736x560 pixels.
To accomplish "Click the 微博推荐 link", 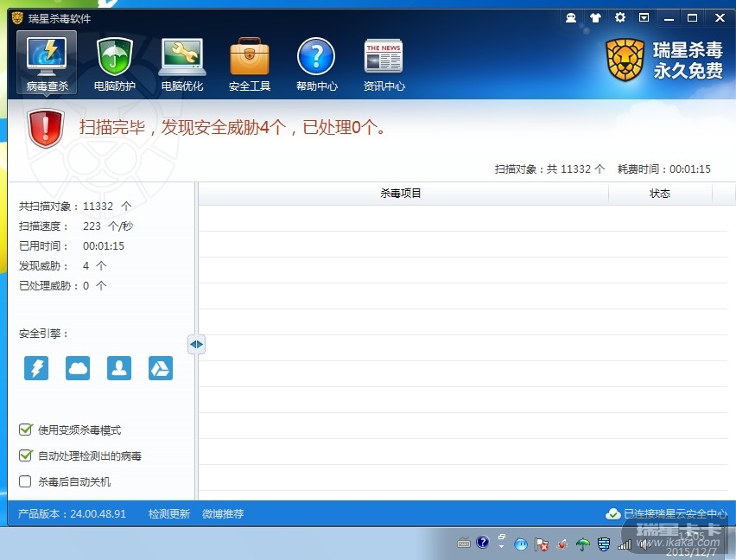I will coord(223,513).
